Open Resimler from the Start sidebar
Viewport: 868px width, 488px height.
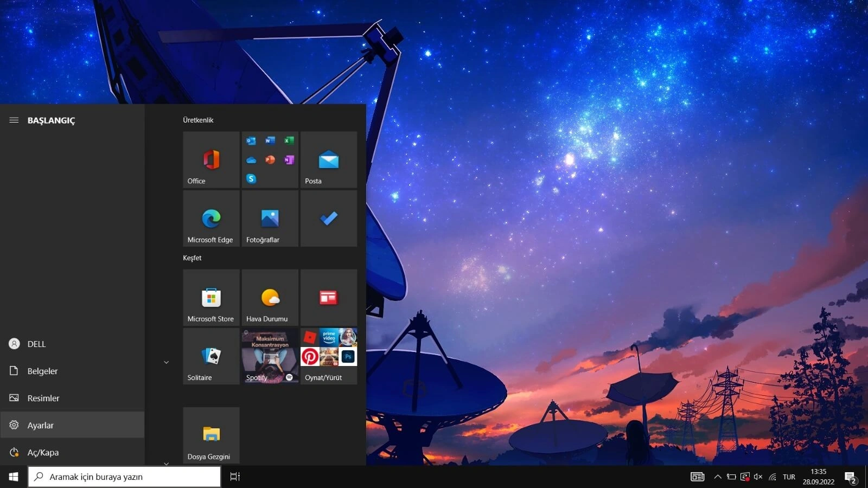[72, 398]
